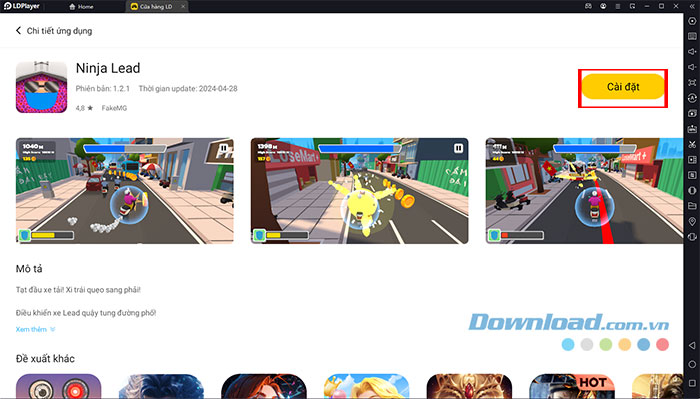Click the LDPlayer logo in the title bar
The image size is (700, 399).
tap(22, 6)
